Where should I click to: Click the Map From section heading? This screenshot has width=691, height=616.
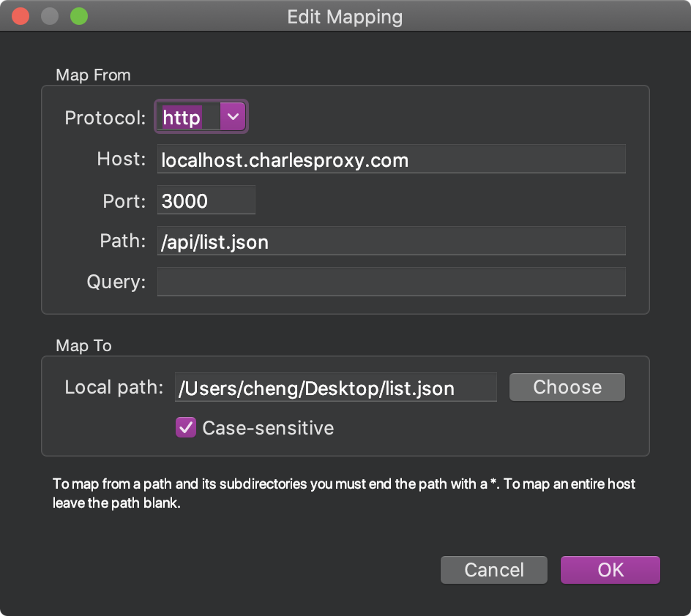(93, 75)
